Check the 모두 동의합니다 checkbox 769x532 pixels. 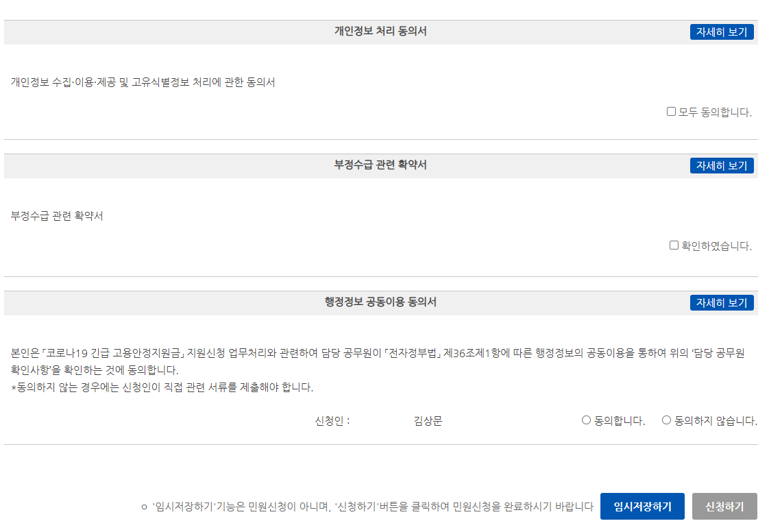672,112
